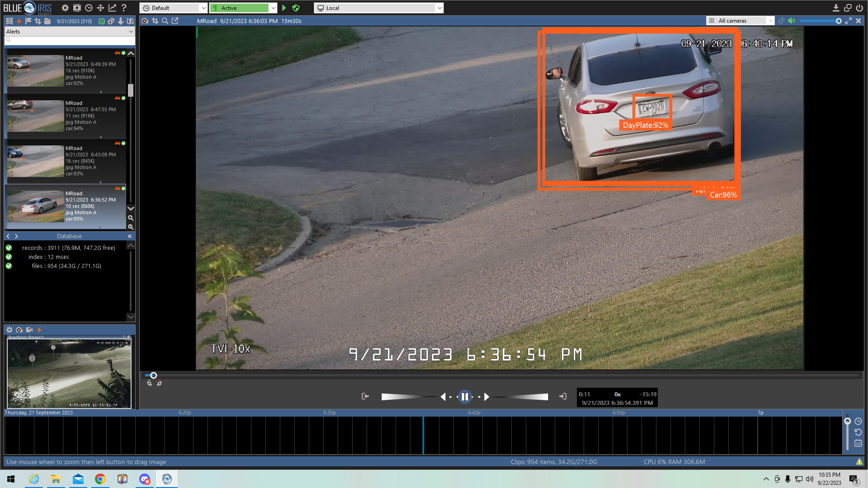The height and width of the screenshot is (488, 868).
Task: Open the help question mark icon
Action: [x=124, y=8]
